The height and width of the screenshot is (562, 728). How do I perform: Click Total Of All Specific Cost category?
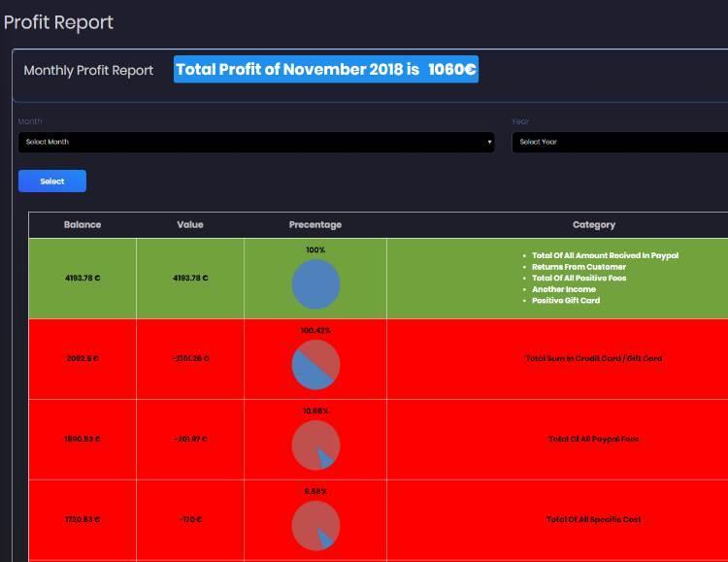click(x=593, y=519)
